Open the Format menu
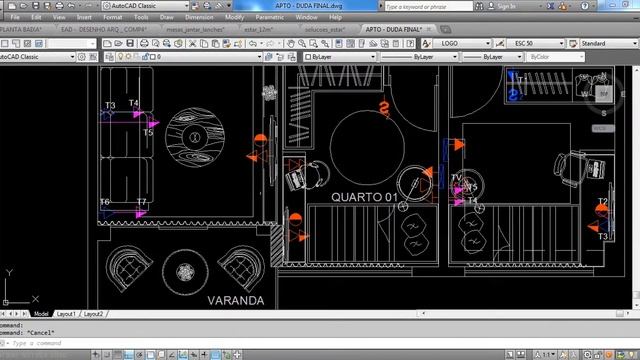 pos(113,18)
